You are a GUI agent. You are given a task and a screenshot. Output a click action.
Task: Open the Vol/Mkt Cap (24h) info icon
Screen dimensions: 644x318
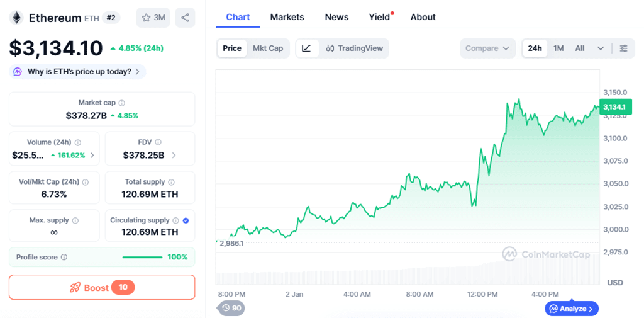click(x=86, y=182)
